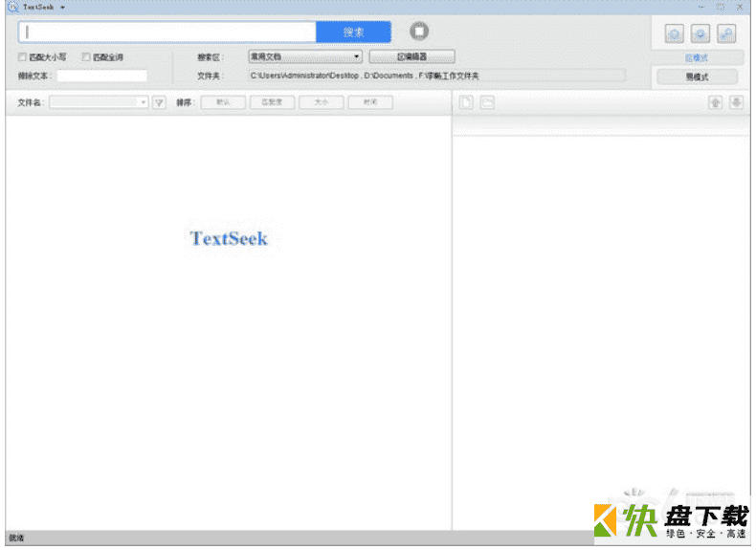Switch to 区模式 zone mode
Screen dimensions: 756x550
(x=697, y=58)
